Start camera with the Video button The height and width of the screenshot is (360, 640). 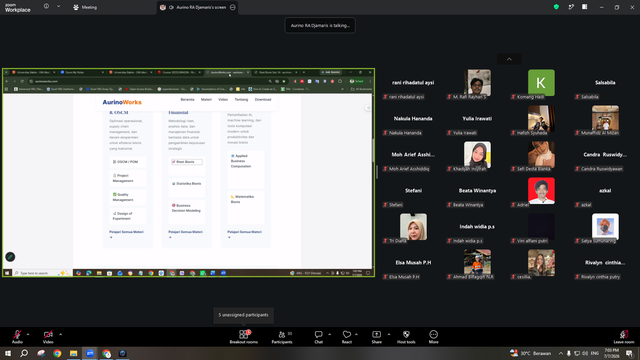[48, 337]
